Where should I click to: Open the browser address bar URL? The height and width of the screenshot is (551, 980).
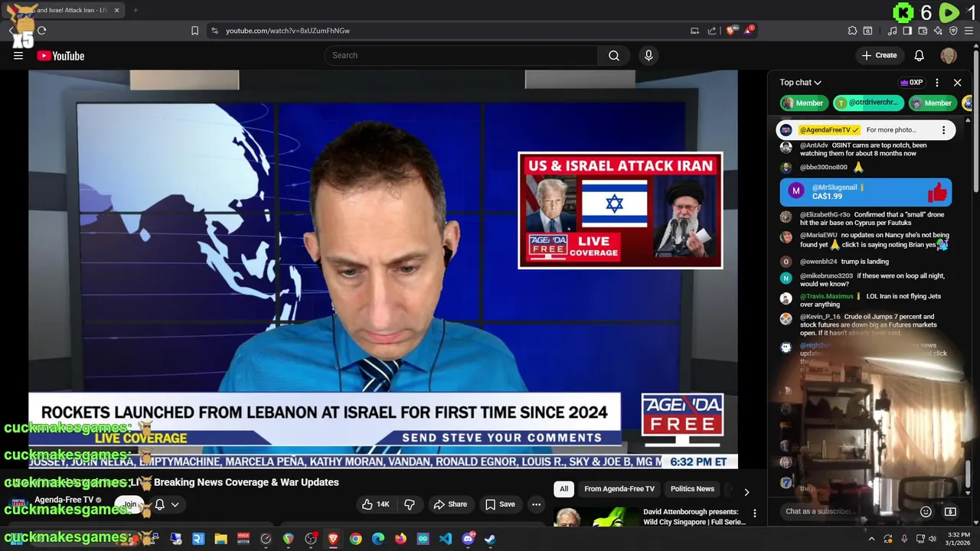288,31
